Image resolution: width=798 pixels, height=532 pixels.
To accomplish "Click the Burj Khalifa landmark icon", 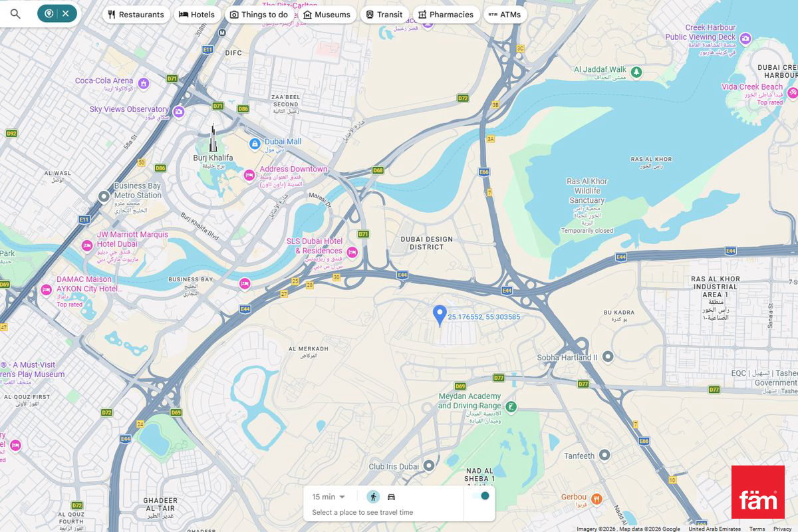I will coord(213,138).
